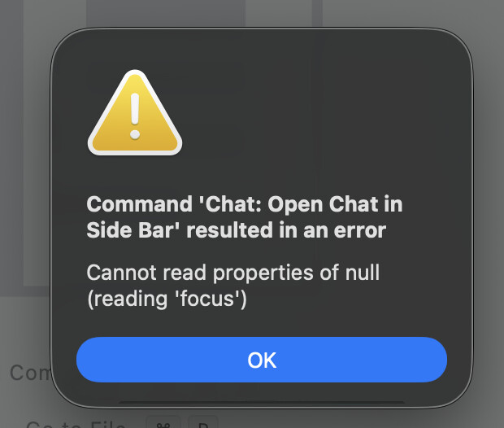Click the partially hidden 'Com' label behind dialog

pyautogui.click(x=30, y=373)
